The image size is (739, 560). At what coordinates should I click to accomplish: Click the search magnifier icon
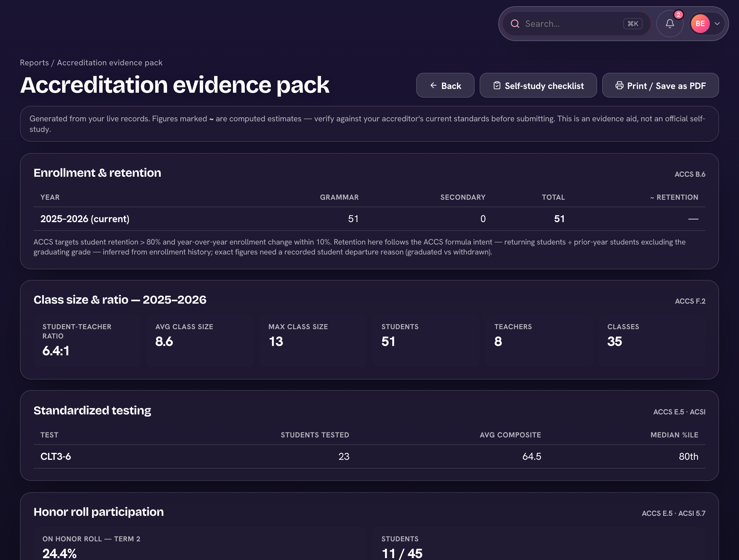click(515, 24)
